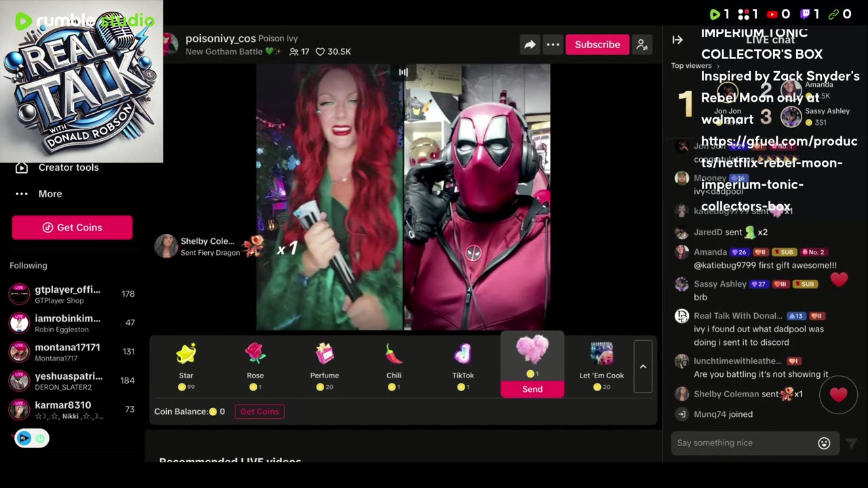Click the audio bars indicator atop the video
868x488 pixels.
[403, 72]
